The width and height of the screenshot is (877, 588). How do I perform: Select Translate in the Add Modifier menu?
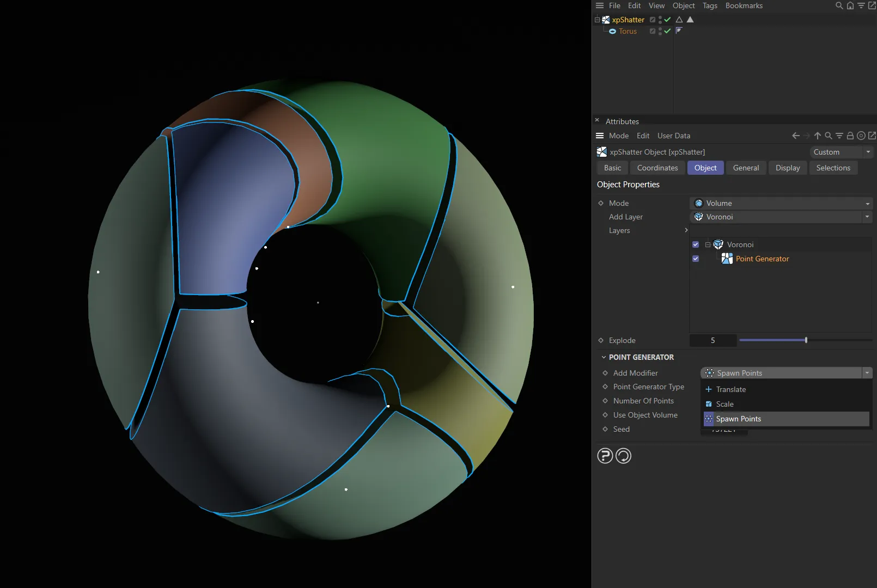point(730,389)
